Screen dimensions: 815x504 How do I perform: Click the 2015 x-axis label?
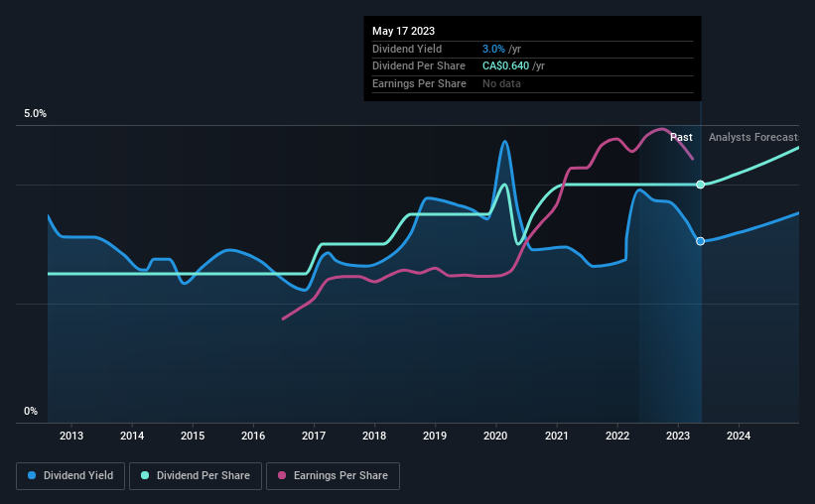[x=193, y=436]
